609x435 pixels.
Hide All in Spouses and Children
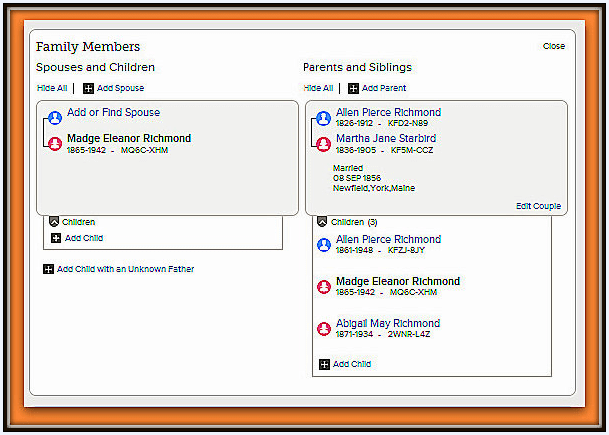pyautogui.click(x=52, y=88)
